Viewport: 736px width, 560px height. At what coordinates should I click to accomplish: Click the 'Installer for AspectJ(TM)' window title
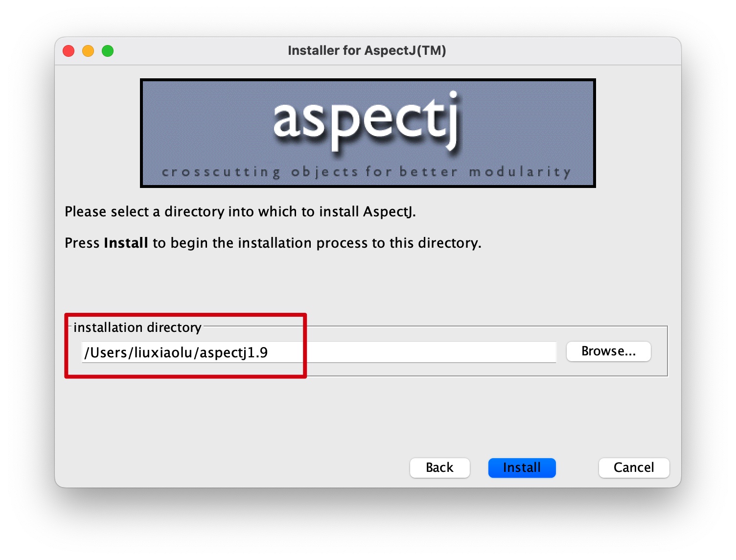click(367, 50)
